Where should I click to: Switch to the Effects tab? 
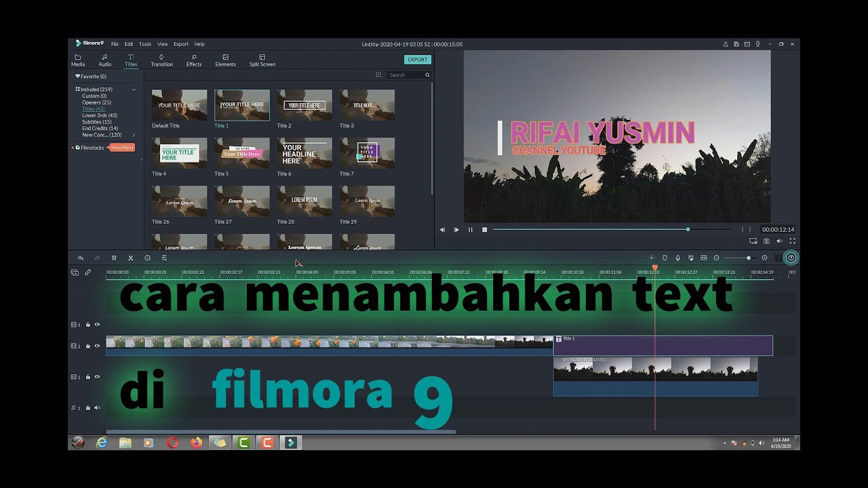click(194, 61)
